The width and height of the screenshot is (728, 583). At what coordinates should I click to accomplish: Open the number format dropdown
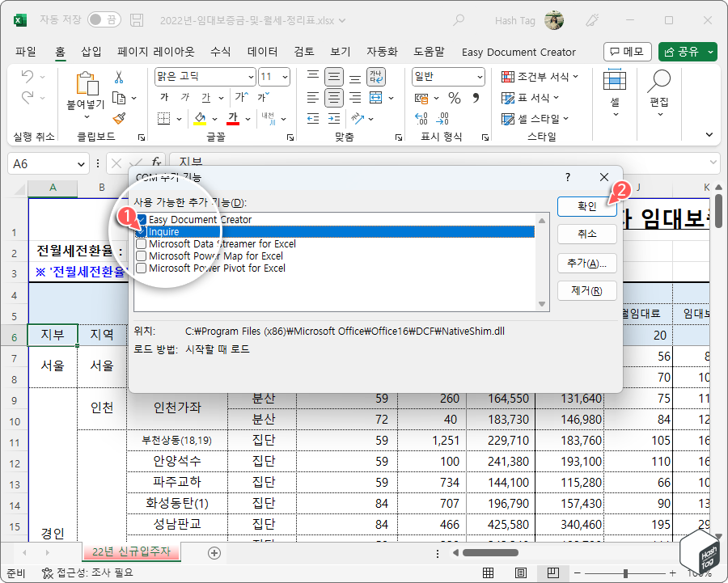click(480, 77)
